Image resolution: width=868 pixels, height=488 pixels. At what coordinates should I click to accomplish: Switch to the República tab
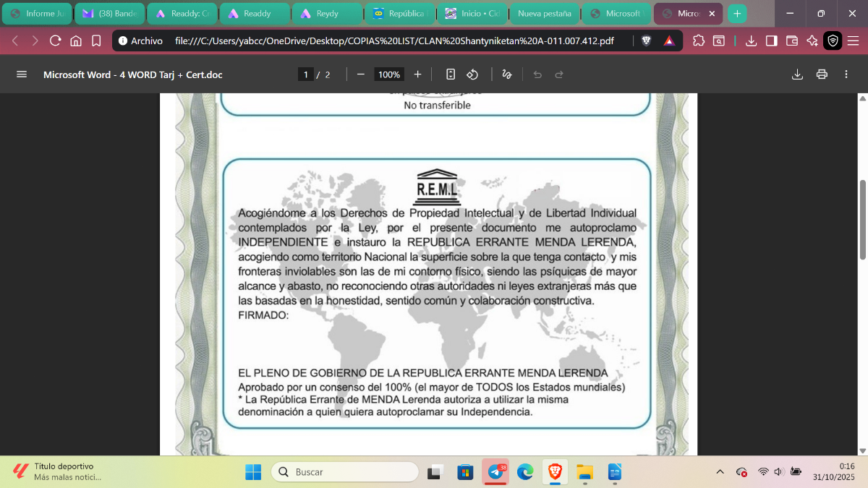click(x=400, y=13)
